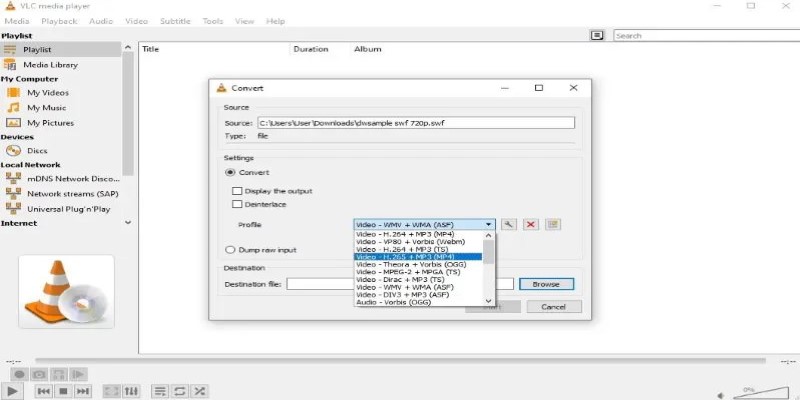
Task: Select Discs under Devices
Action: tap(37, 151)
